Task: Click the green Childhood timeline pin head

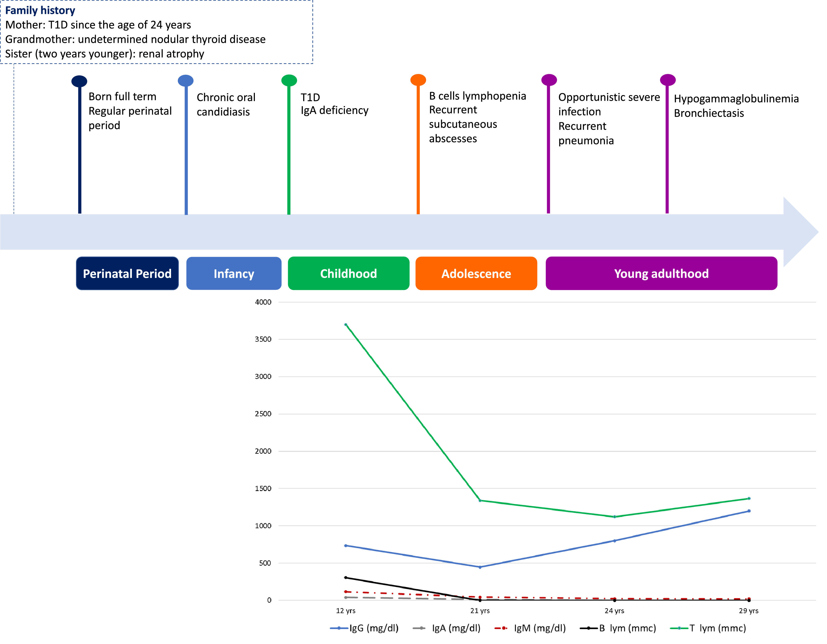Action: coord(289,80)
